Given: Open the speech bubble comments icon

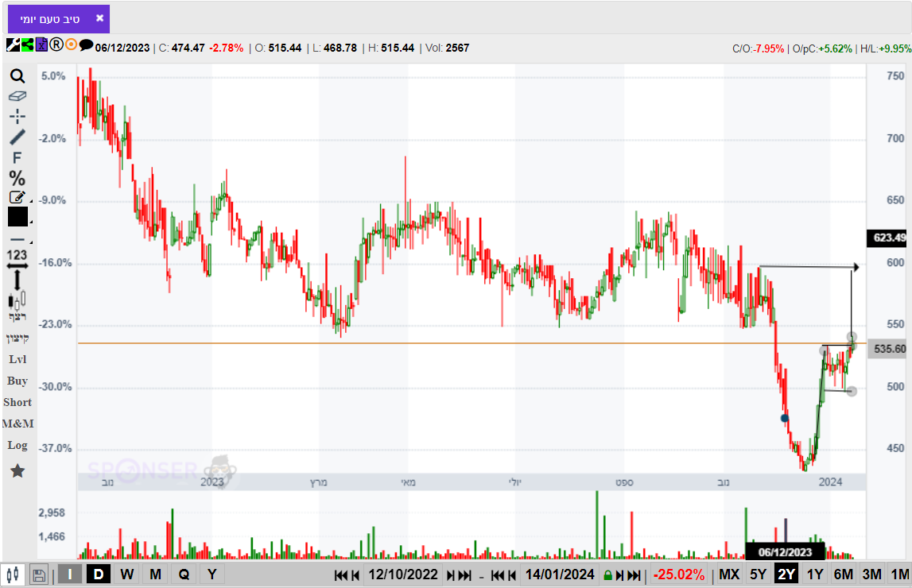Looking at the screenshot, I should 86,44.
